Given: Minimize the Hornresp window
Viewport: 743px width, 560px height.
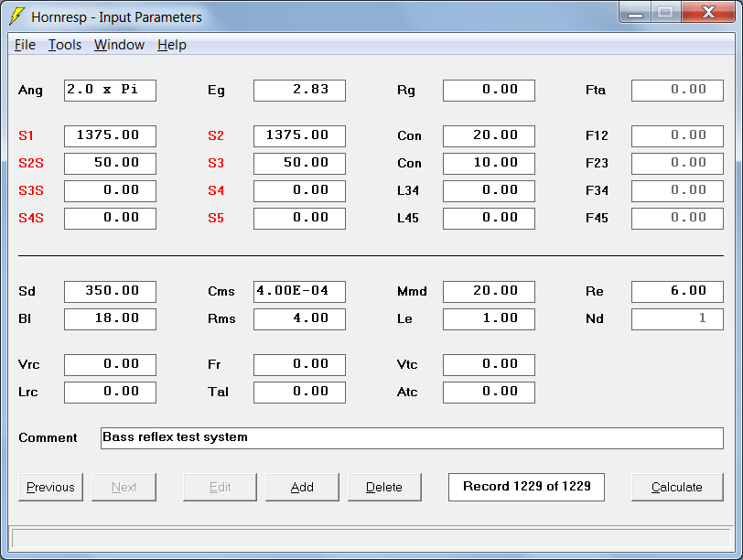Looking at the screenshot, I should point(635,13).
